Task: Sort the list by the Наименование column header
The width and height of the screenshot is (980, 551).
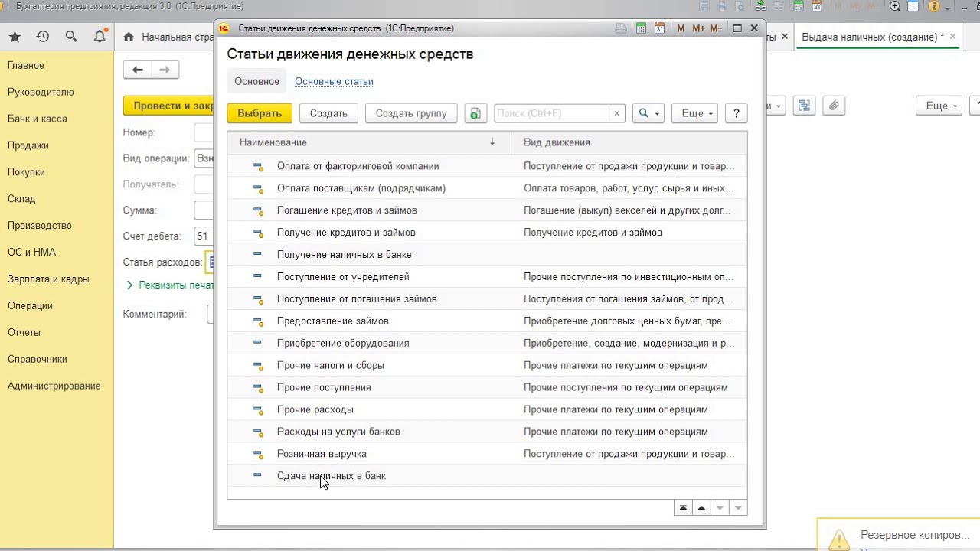Action: (x=368, y=142)
